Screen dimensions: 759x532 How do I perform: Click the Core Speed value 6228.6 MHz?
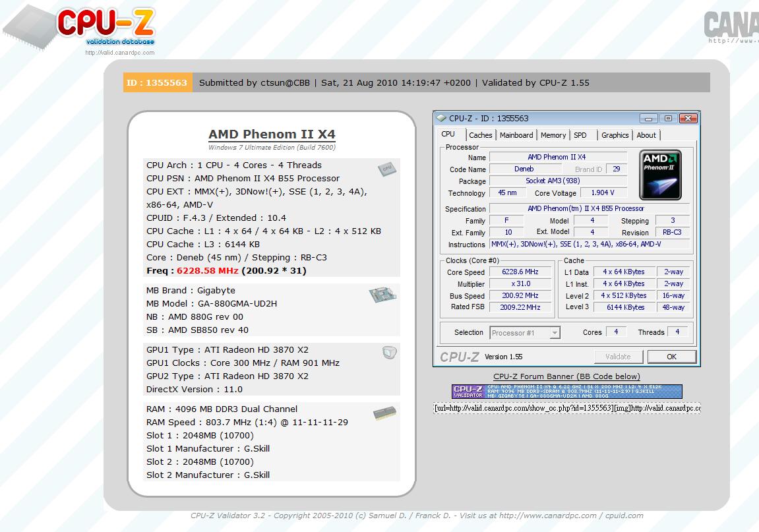click(x=520, y=272)
